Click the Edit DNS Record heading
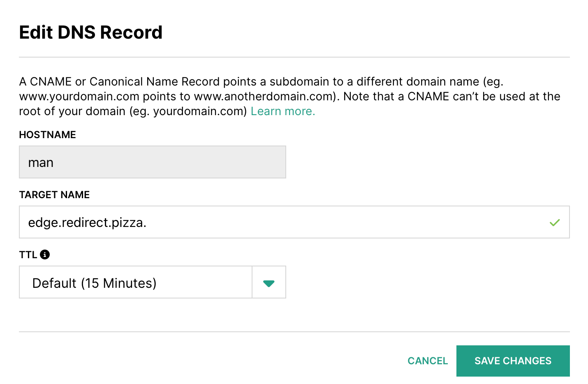 (90, 32)
